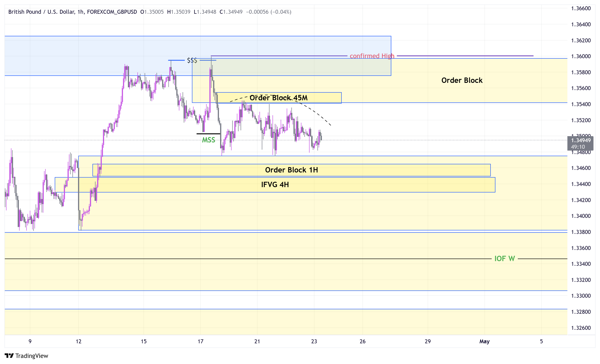Select the 'Order Block 45M' label
600x364 pixels.
tap(279, 98)
